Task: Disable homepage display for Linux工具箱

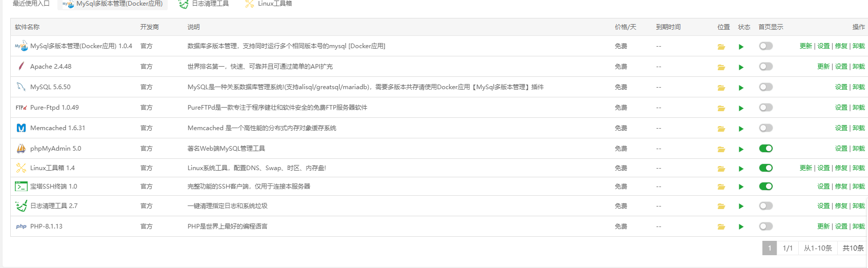Action: (x=766, y=168)
